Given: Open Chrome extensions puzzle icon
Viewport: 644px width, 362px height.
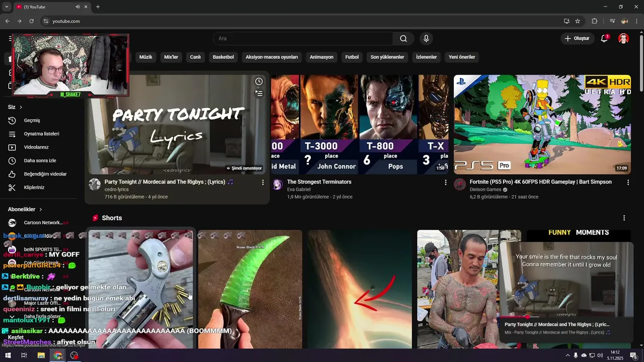Looking at the screenshot, I should coord(594,21).
